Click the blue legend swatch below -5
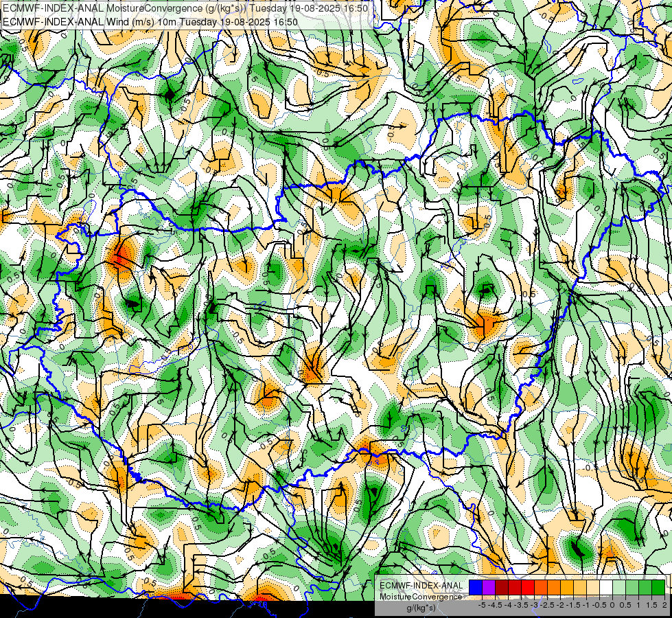The image size is (672, 618). click(476, 588)
